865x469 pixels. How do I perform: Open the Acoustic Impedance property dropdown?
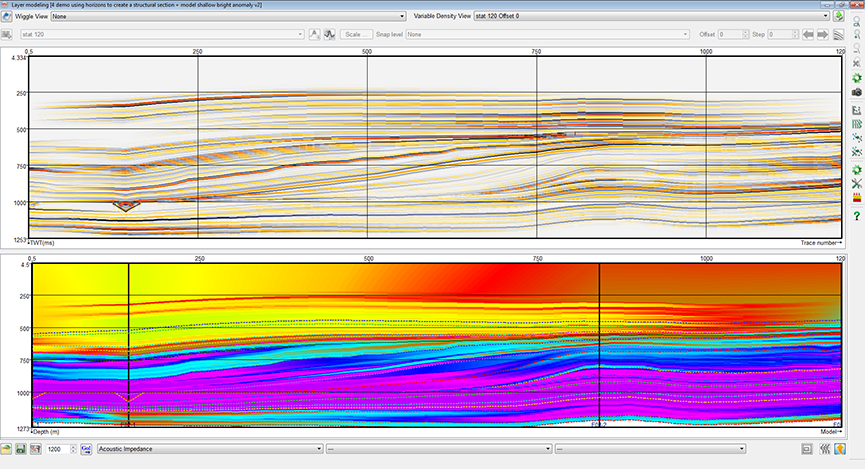coord(210,449)
